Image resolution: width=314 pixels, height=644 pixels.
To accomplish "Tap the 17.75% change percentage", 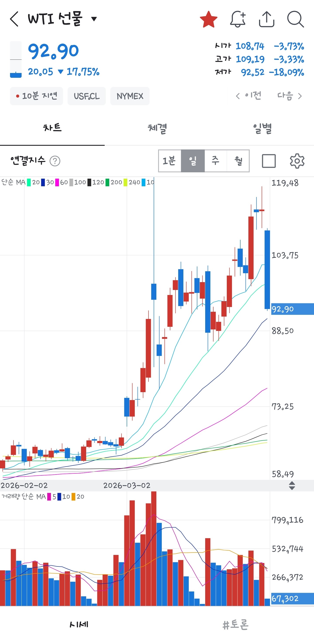I will 83,72.
